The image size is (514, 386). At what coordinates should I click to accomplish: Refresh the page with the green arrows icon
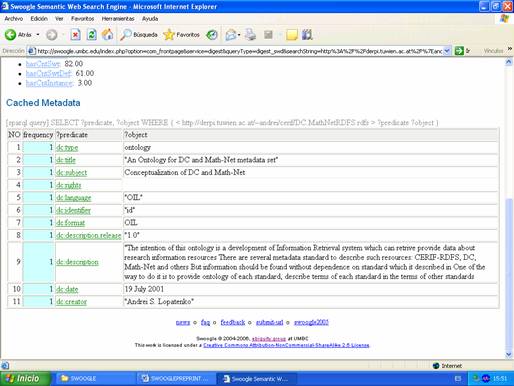click(x=92, y=35)
